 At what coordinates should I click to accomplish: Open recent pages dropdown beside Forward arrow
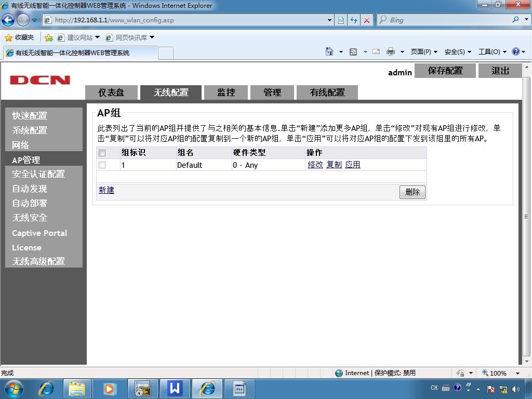[34, 20]
